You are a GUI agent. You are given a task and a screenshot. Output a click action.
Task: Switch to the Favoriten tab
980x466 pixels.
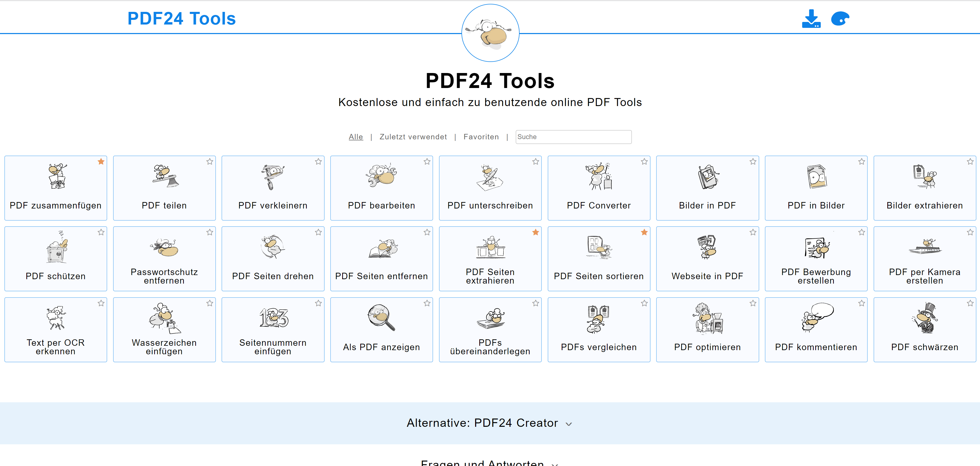481,137
